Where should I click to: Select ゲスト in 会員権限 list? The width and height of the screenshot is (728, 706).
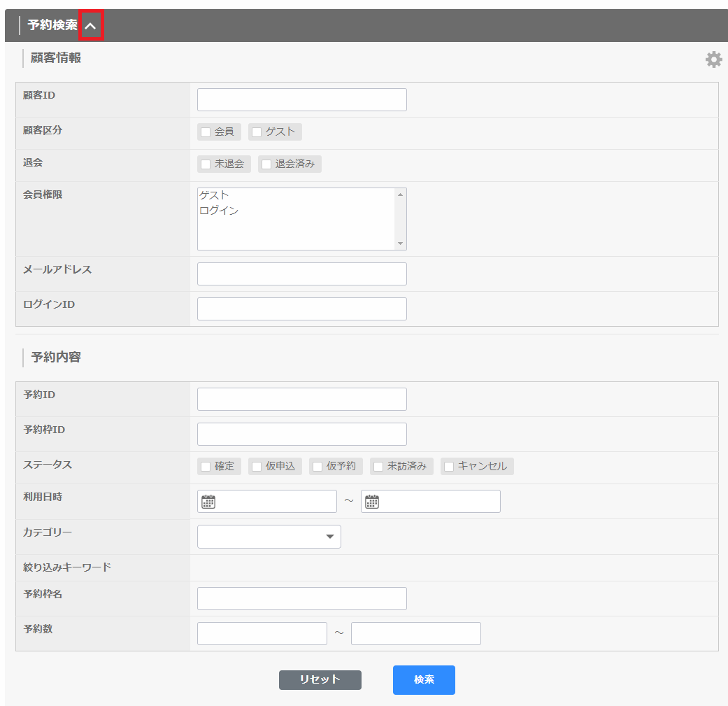tap(214, 196)
